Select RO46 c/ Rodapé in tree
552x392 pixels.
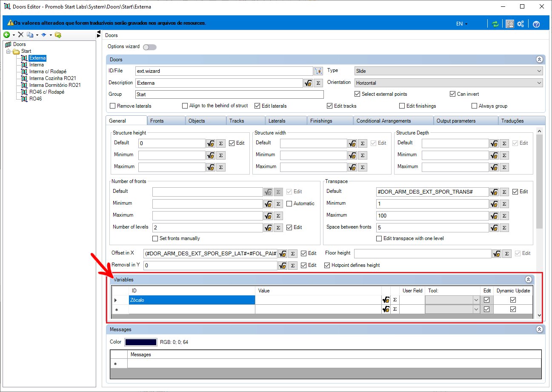point(47,92)
